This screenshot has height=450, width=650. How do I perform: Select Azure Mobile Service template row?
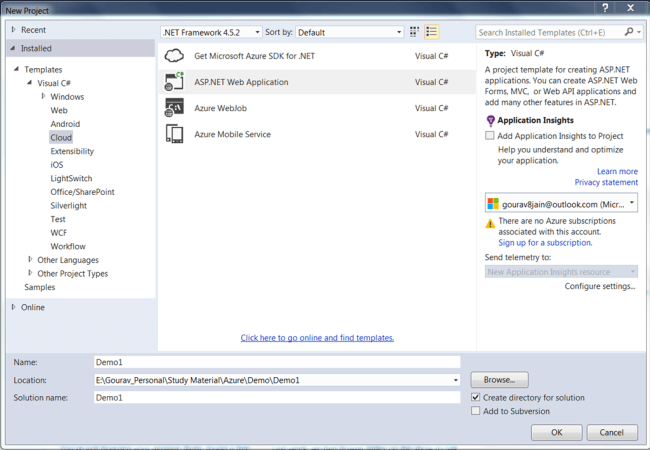click(x=317, y=134)
